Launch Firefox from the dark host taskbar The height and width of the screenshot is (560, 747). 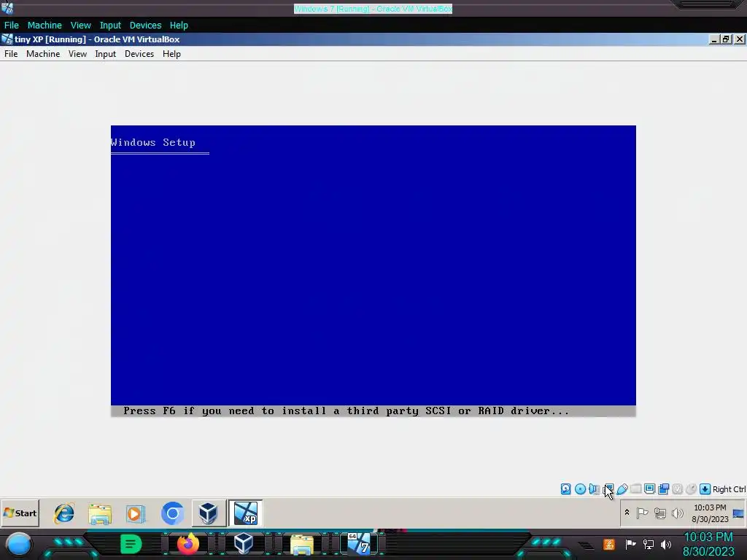tap(187, 544)
